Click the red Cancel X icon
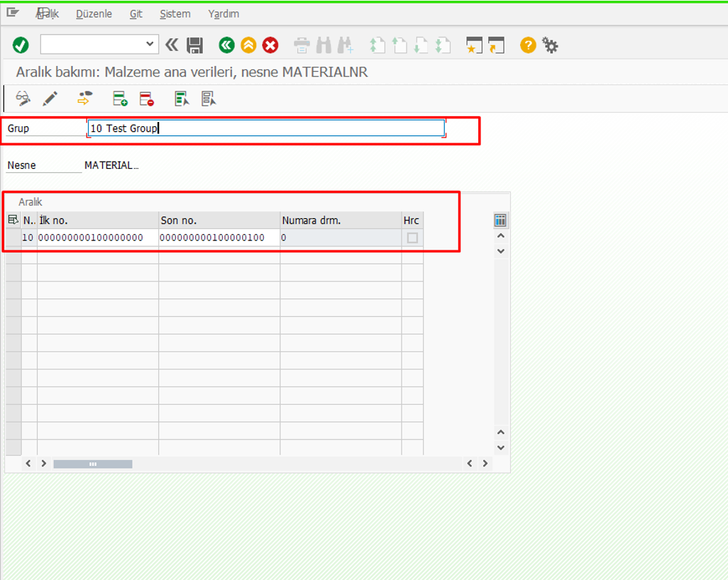This screenshot has height=580, width=728. tap(270, 45)
